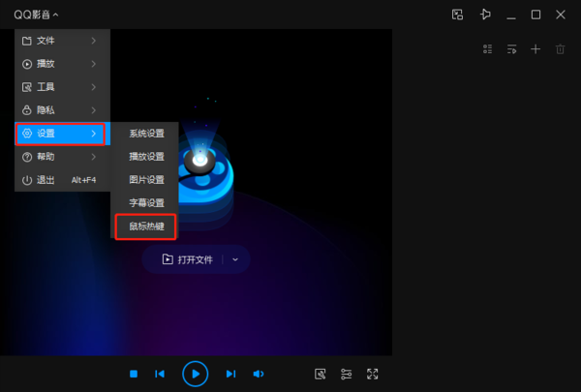The width and height of the screenshot is (581, 392).
Task: Expand the chevron beside 帮助
Action: pos(94,157)
